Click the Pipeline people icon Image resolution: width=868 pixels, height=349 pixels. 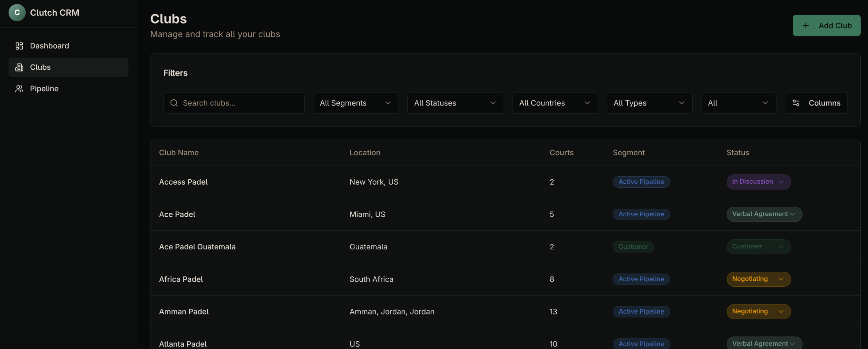click(19, 89)
